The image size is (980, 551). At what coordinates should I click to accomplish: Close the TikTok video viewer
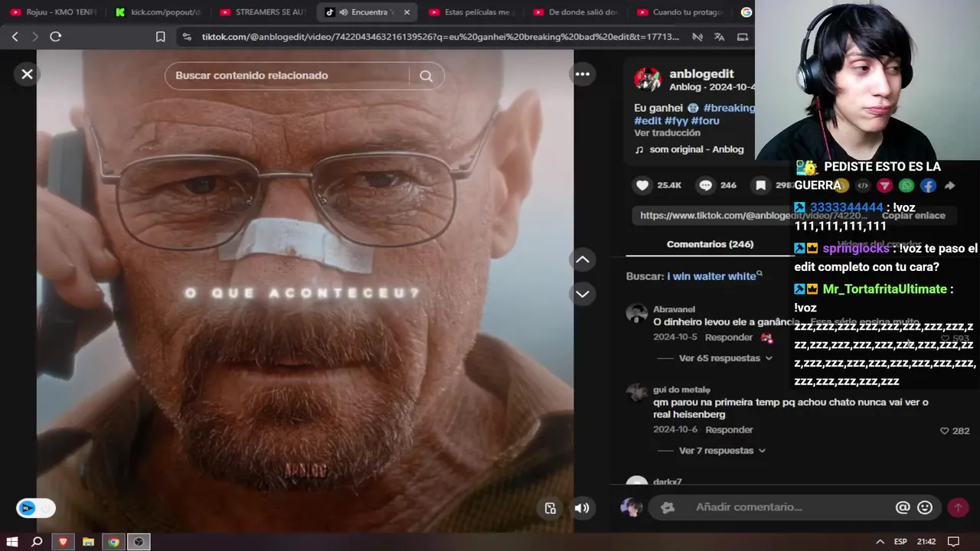point(27,74)
